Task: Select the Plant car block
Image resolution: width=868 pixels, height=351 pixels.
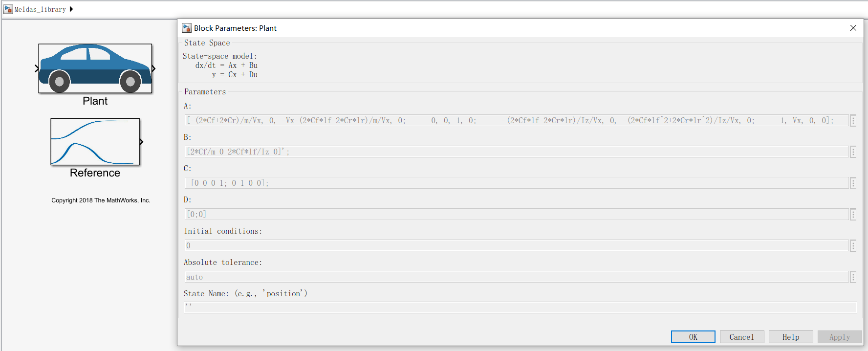Action: coord(95,68)
